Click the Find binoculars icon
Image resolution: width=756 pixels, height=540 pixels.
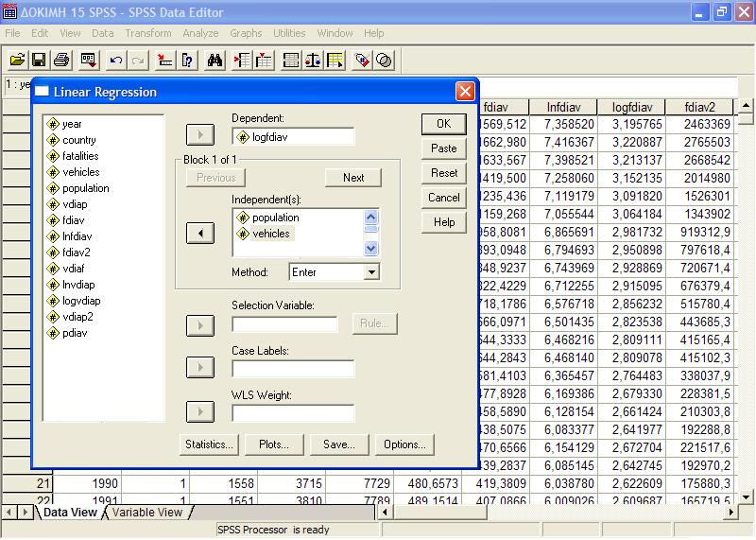pos(215,61)
